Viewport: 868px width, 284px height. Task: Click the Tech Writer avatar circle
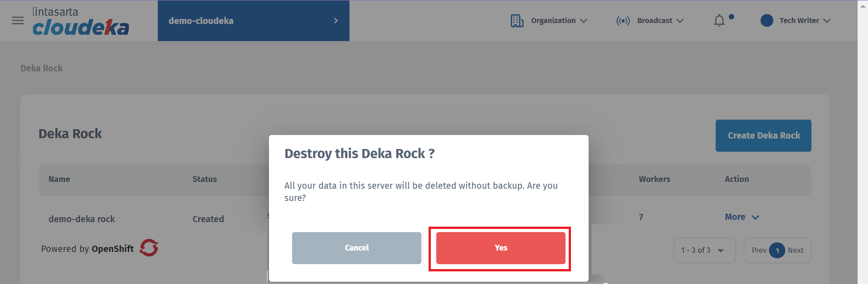(x=767, y=21)
